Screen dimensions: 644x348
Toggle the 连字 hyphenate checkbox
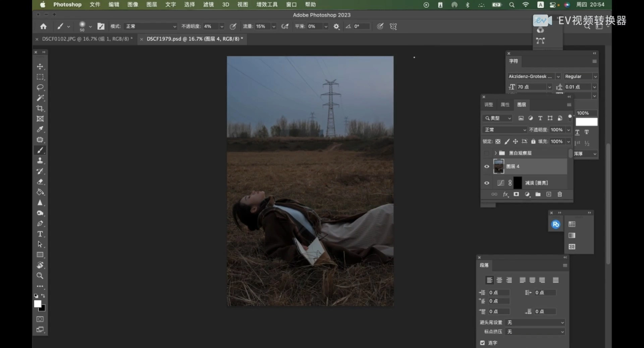[x=482, y=343]
